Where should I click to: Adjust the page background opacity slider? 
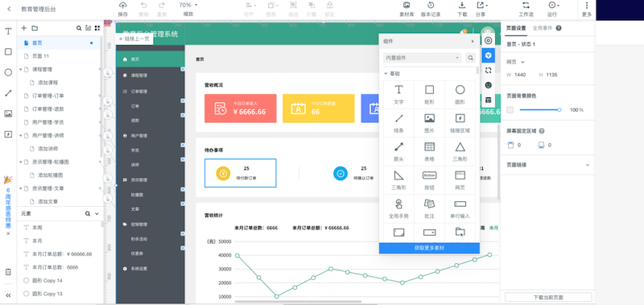[539, 109]
